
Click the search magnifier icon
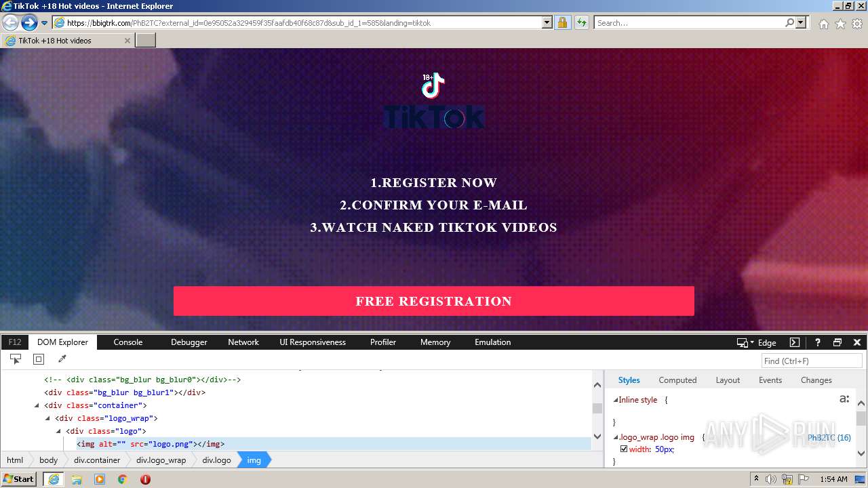[789, 23]
